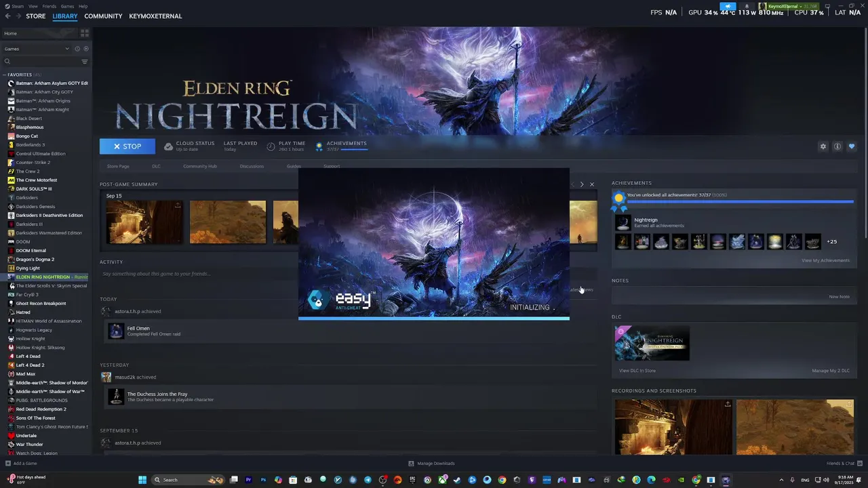Click the library search field
Screen dimensions: 868x488
point(41,62)
